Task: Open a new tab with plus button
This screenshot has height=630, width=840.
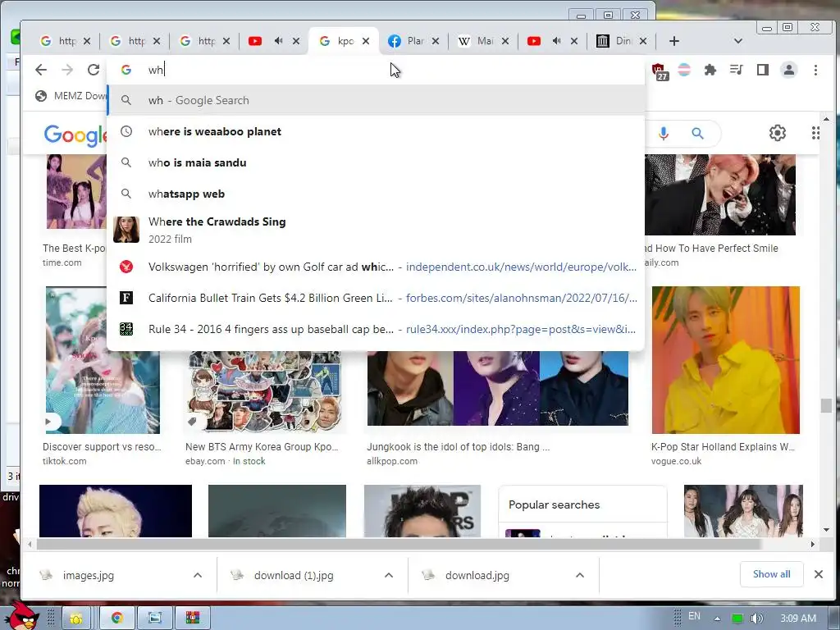Action: point(674,41)
